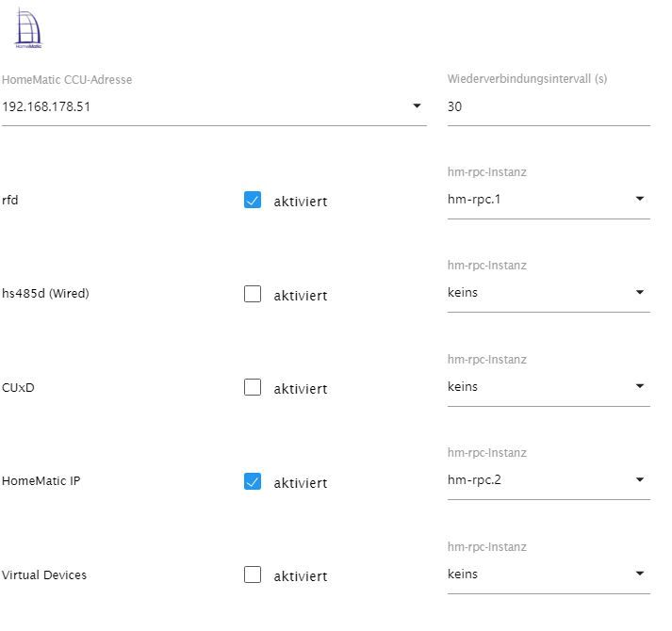Open HomeMatic IP hm-rpc-Instanz dropdown
Viewport: 672px width, 631px height.
(639, 480)
